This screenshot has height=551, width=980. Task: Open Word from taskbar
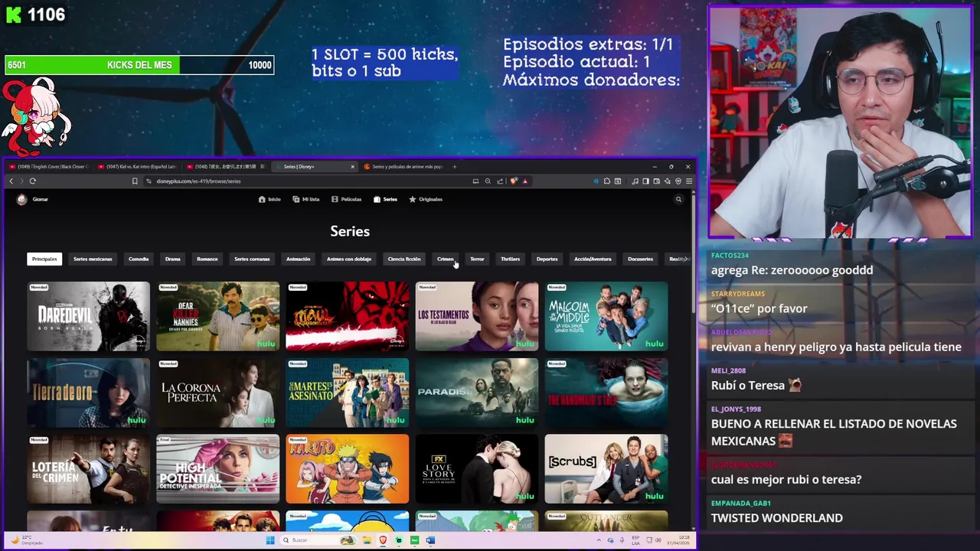430,540
